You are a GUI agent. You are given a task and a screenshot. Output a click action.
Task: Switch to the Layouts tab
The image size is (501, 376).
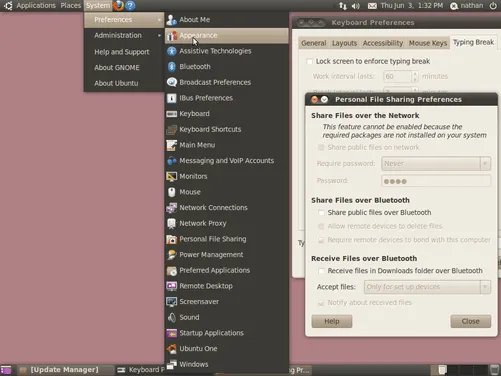(344, 43)
